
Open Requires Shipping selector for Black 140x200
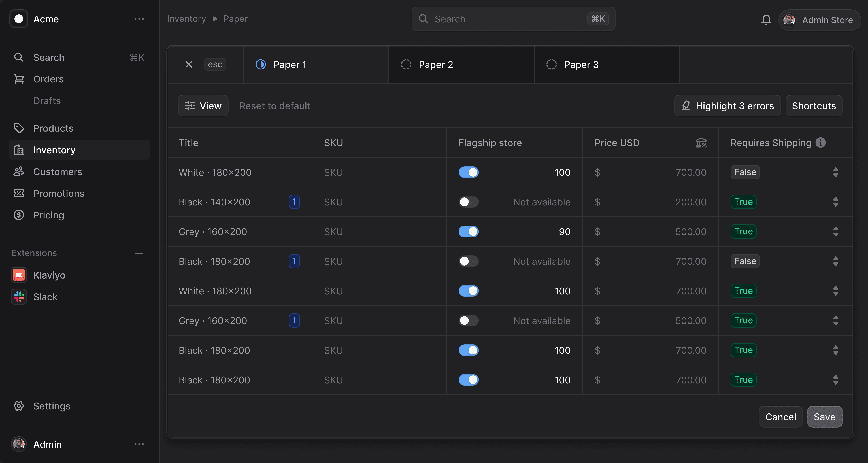tap(836, 202)
